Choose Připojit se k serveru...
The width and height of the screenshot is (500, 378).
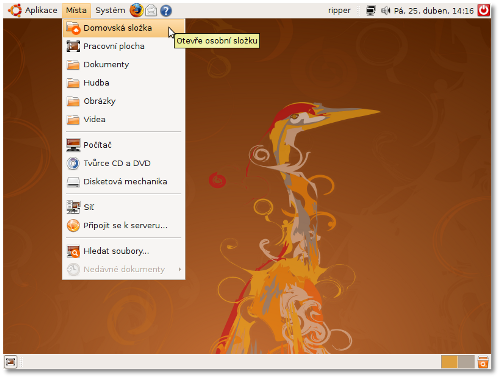pyautogui.click(x=123, y=226)
